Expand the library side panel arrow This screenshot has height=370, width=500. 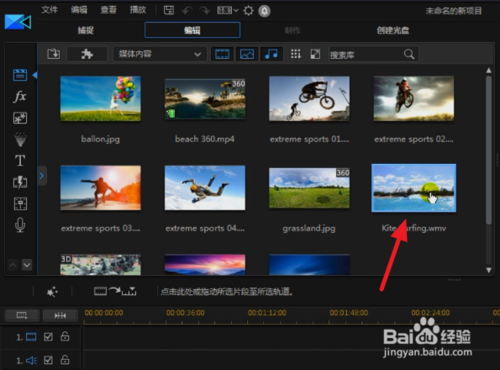[42, 176]
